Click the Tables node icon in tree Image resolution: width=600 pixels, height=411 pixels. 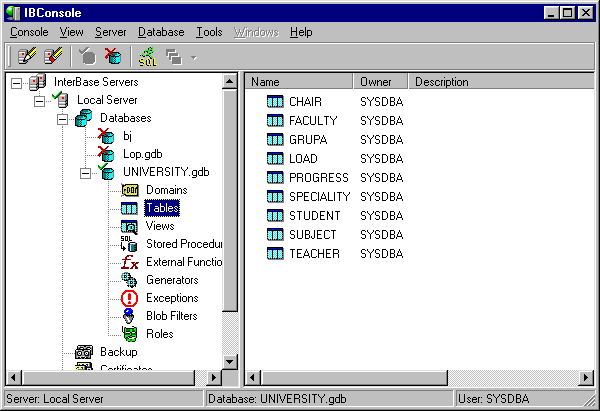(129, 208)
